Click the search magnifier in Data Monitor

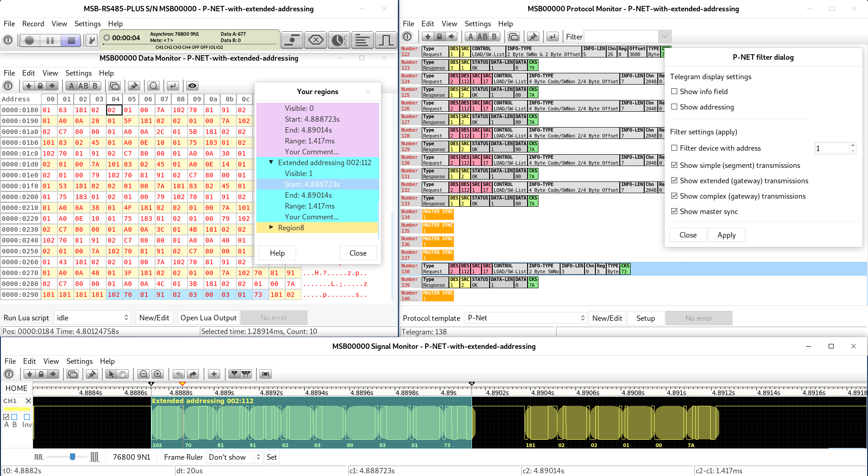coord(154,86)
